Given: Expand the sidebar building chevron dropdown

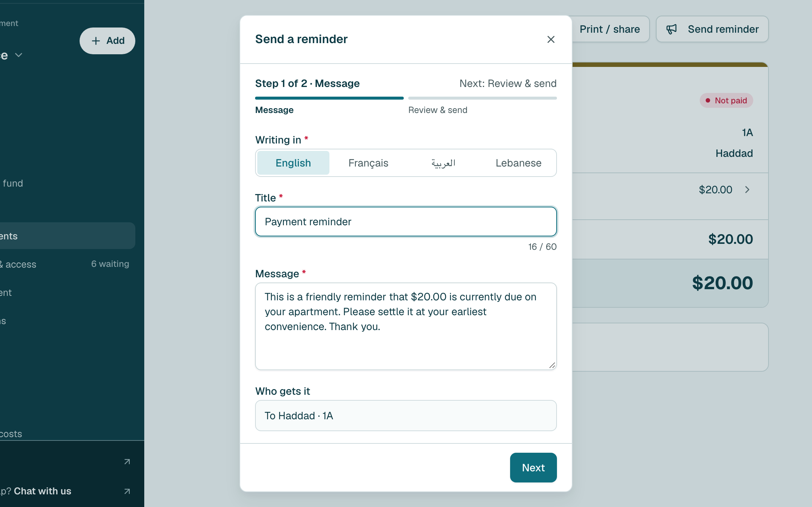Looking at the screenshot, I should coord(19,55).
